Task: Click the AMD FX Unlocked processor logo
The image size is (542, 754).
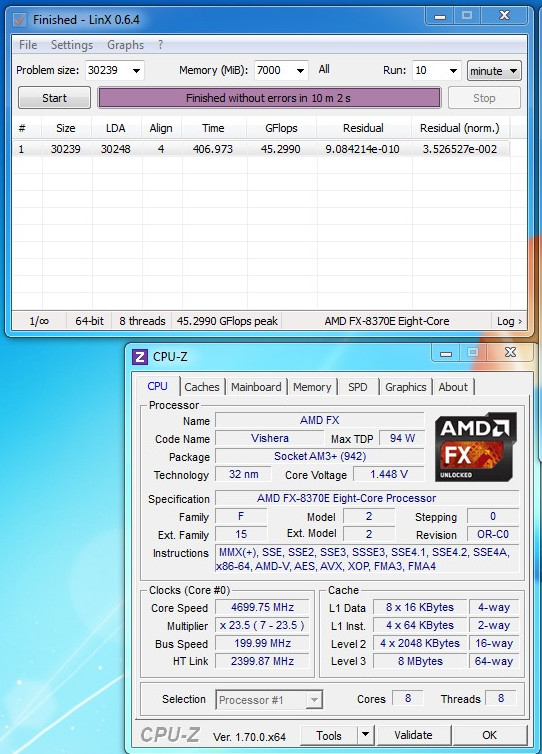Action: tap(475, 447)
